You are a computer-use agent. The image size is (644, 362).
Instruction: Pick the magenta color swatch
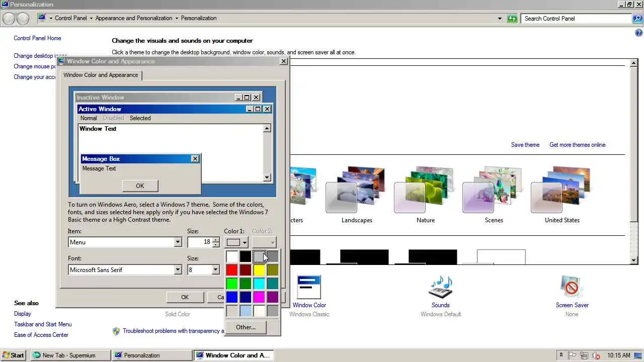coord(259,297)
